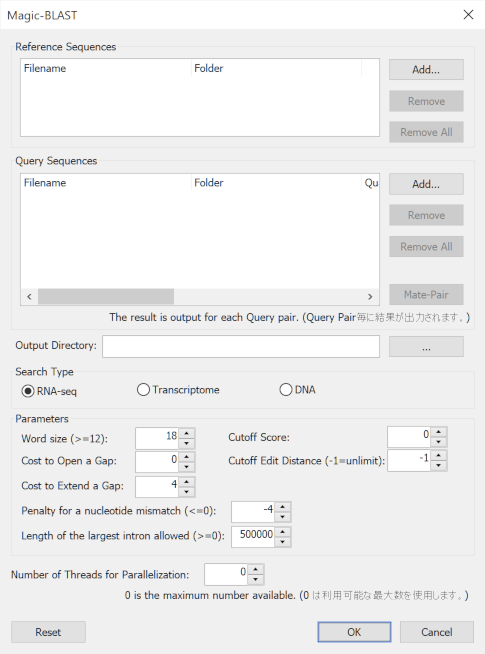The width and height of the screenshot is (485, 654).
Task: Sort Reference Sequences by Folder header
Action: pyautogui.click(x=276, y=68)
